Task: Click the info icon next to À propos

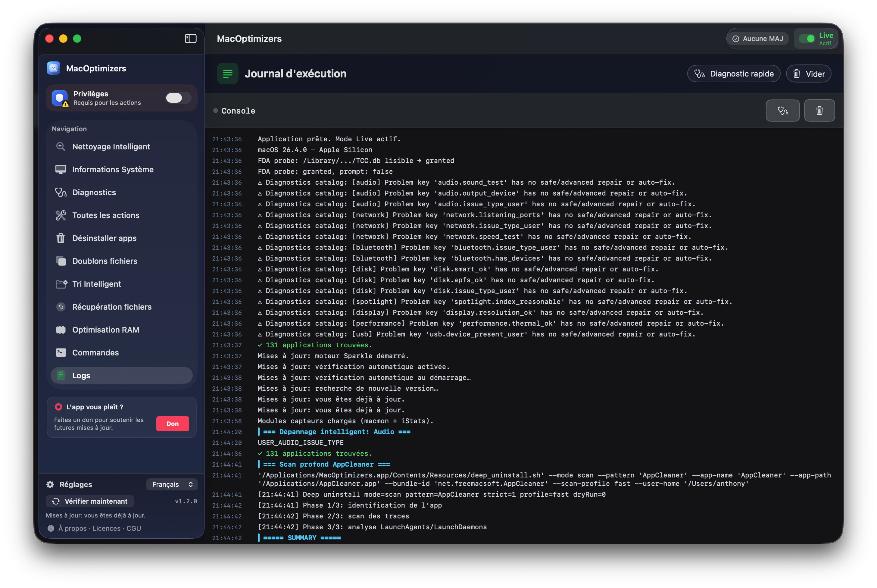Action: pyautogui.click(x=51, y=528)
